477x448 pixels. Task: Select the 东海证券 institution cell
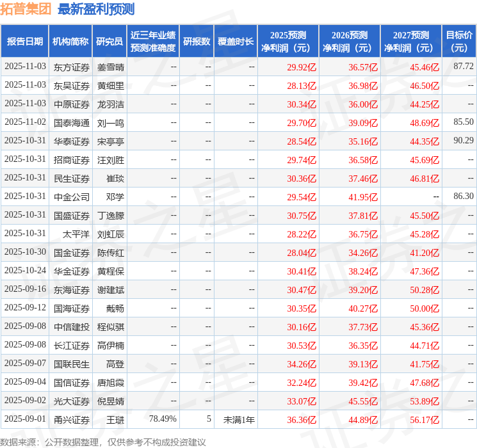(x=72, y=290)
